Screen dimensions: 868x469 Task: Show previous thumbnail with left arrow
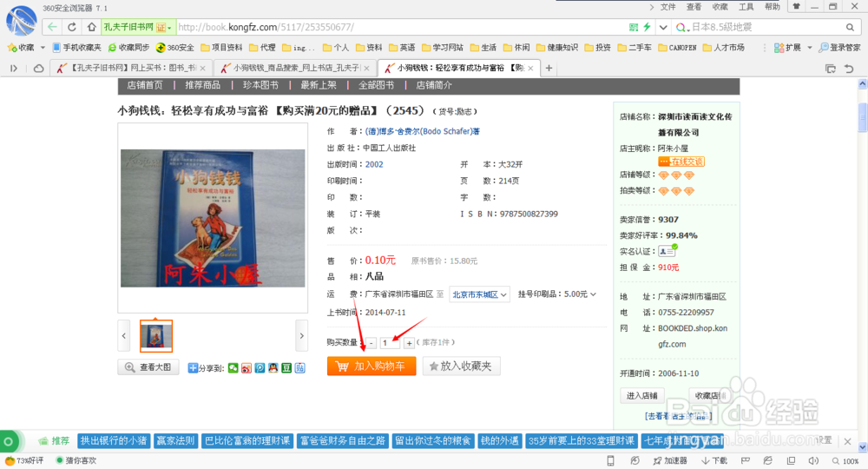tap(124, 335)
